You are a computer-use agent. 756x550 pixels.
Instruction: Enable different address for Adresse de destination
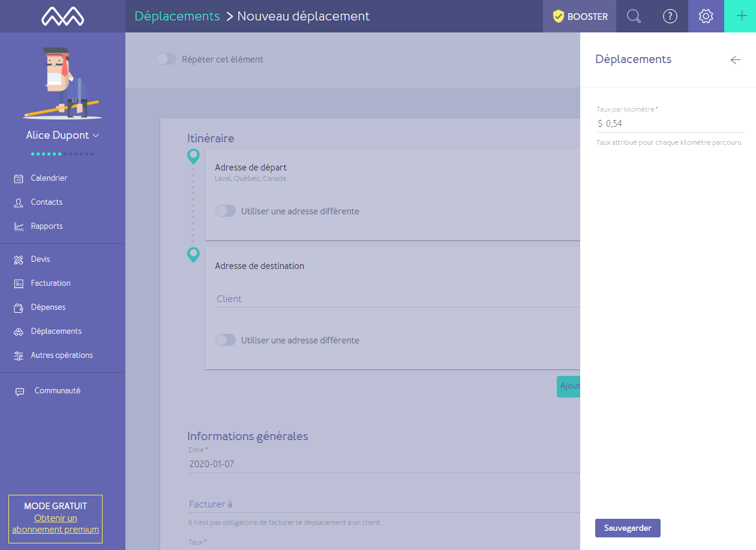tap(226, 340)
